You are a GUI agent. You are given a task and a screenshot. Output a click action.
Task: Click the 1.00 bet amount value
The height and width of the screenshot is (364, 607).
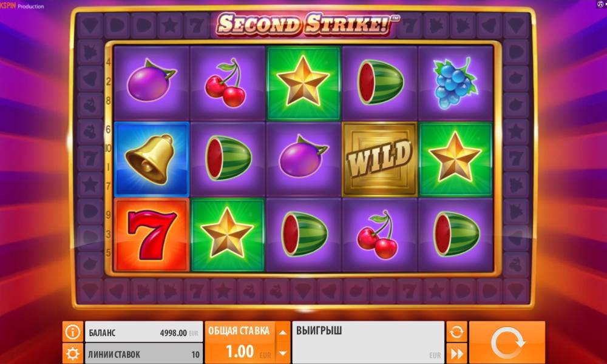click(x=240, y=352)
